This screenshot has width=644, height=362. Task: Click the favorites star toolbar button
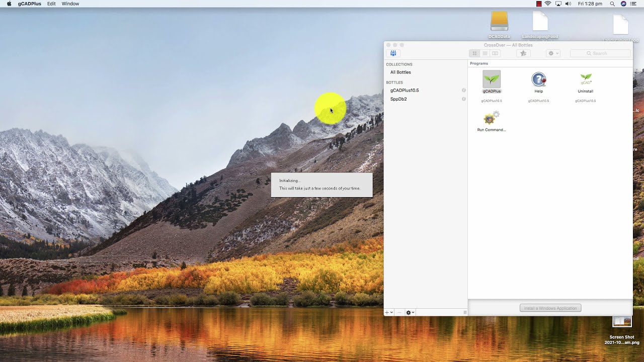point(523,53)
